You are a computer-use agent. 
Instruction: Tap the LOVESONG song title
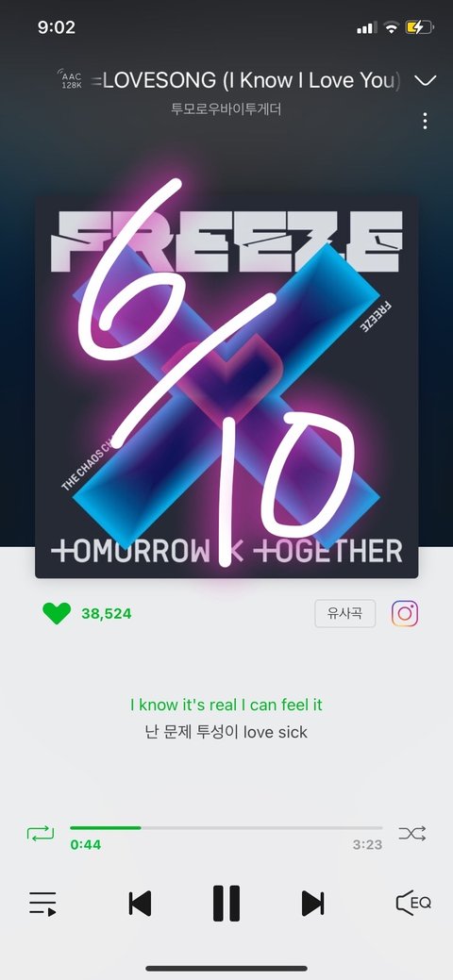coord(246,80)
